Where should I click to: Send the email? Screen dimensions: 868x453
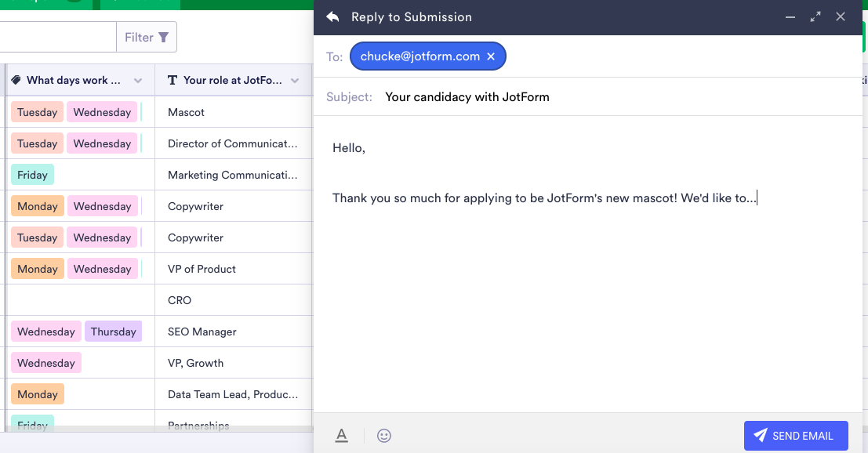click(x=796, y=436)
